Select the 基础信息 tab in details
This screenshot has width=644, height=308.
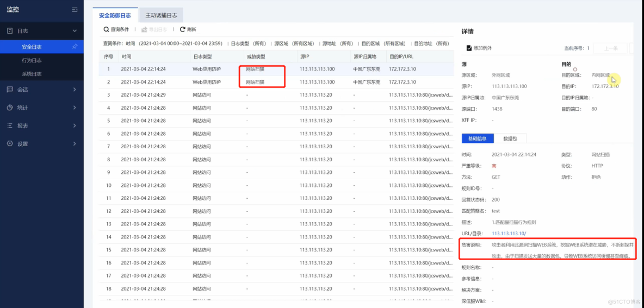point(477,139)
